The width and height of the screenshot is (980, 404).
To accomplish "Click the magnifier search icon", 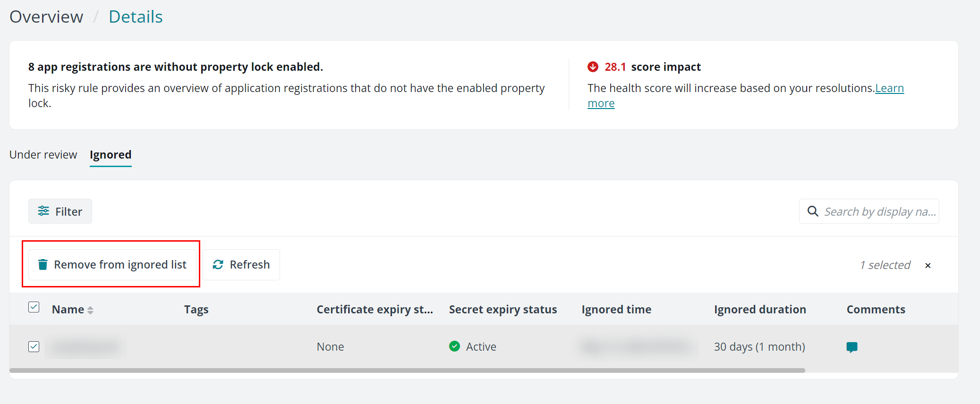I will pos(813,211).
